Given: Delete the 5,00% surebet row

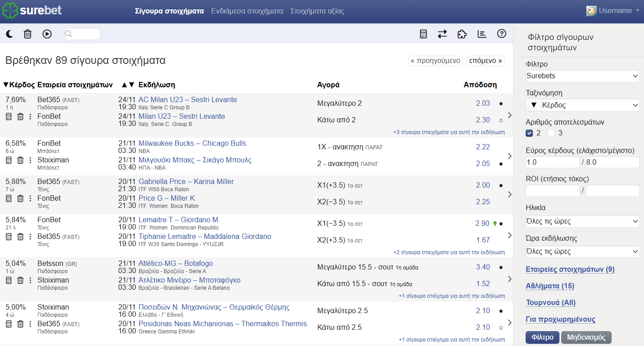Looking at the screenshot, I should pos(20,324).
